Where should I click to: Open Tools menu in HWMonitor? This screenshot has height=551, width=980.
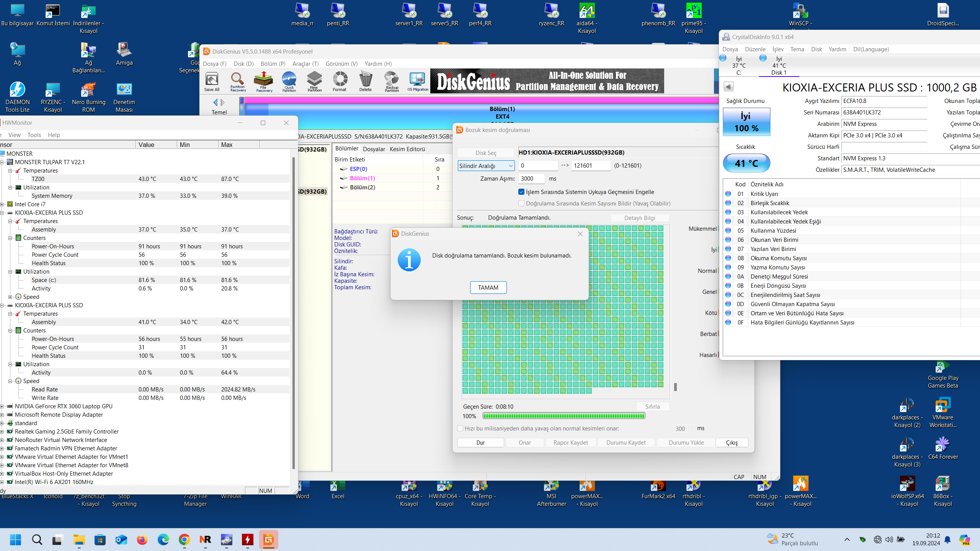[x=34, y=135]
